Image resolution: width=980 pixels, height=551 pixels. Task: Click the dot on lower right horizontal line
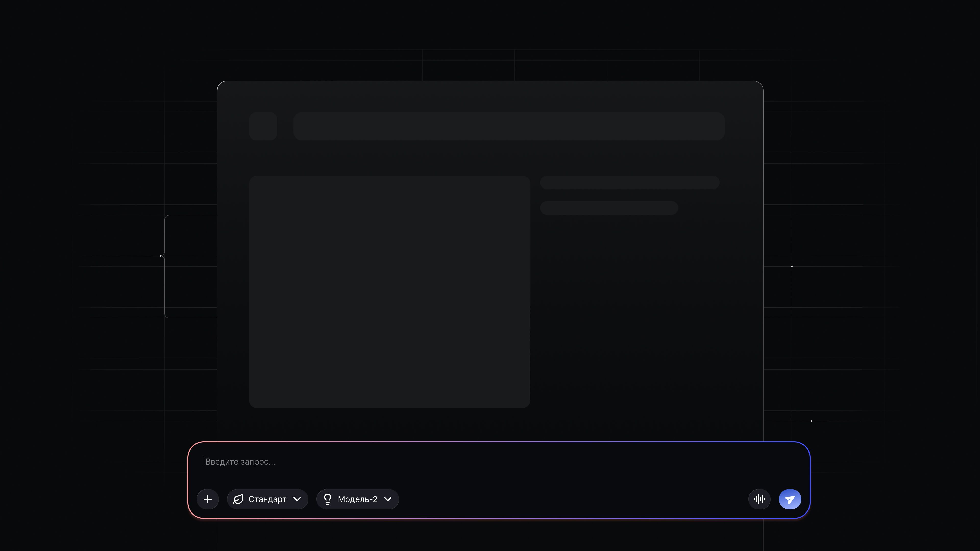pos(811,421)
